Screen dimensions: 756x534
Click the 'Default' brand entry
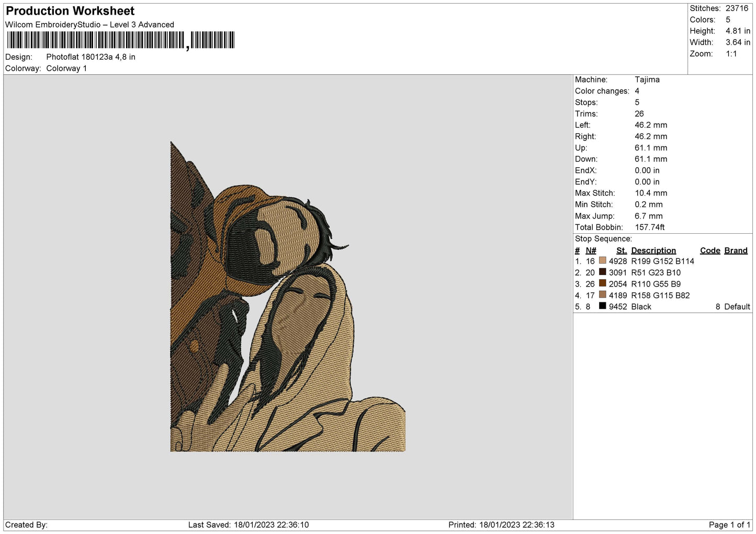click(x=737, y=307)
